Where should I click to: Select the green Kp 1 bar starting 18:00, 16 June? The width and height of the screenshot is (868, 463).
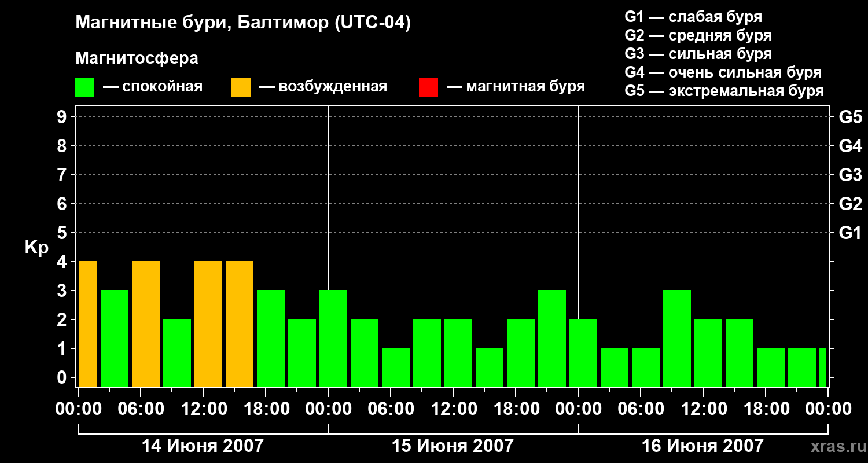coord(771,367)
